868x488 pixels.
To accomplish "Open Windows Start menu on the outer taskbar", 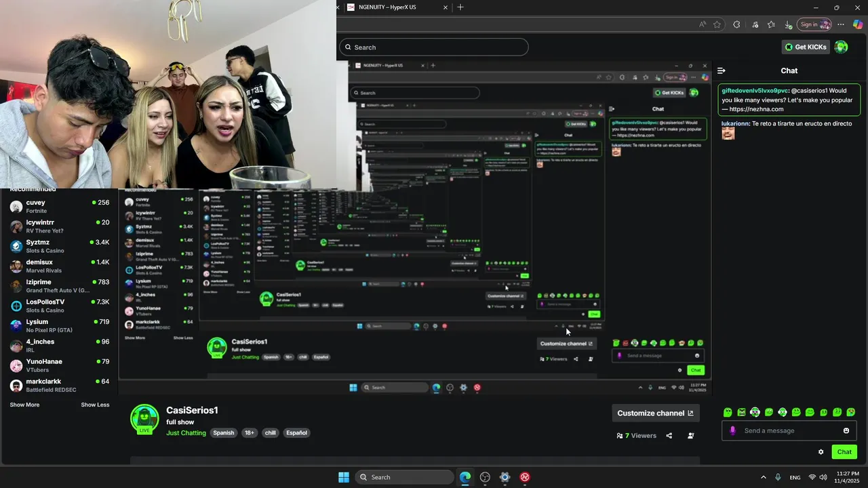I will click(344, 477).
